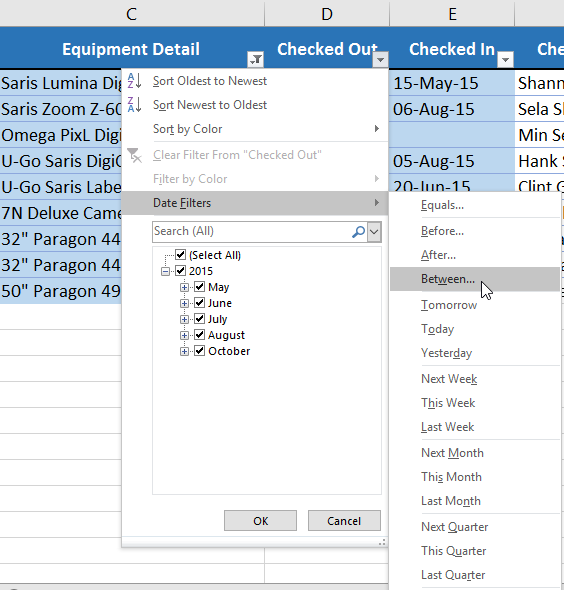Image resolution: width=564 pixels, height=590 pixels.
Task: Click the '7N Deluxe' equipment cell
Action: [61, 213]
